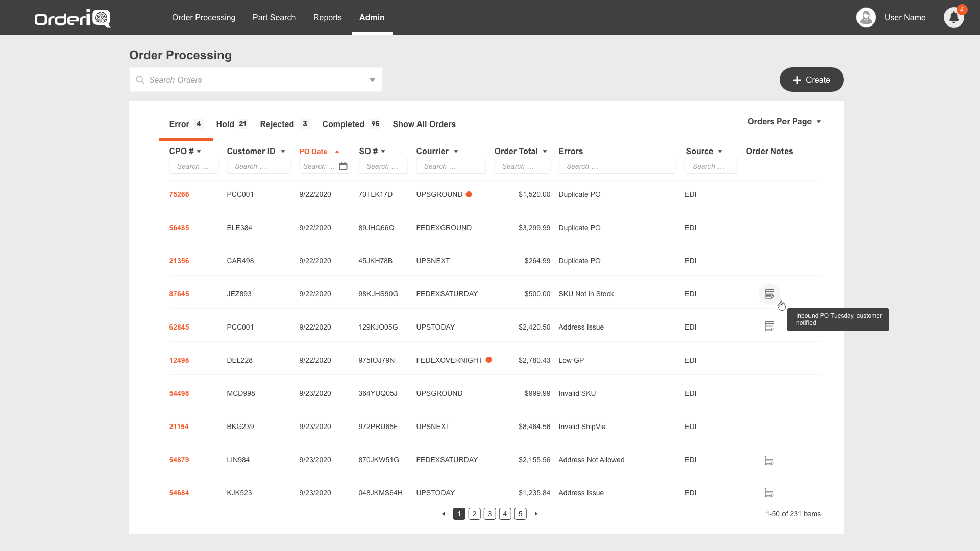Expand the Search Orders dropdown arrow
The height and width of the screenshot is (551, 980).
(372, 80)
